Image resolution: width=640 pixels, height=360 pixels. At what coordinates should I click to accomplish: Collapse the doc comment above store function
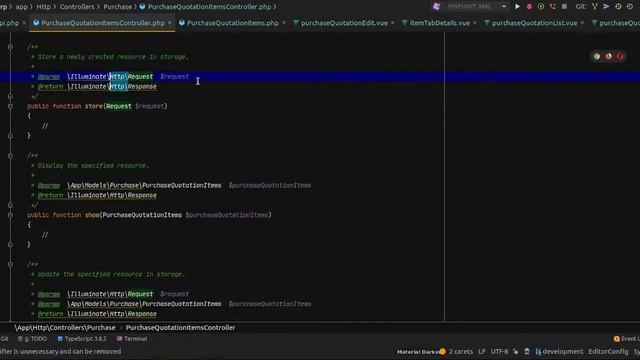(10, 47)
